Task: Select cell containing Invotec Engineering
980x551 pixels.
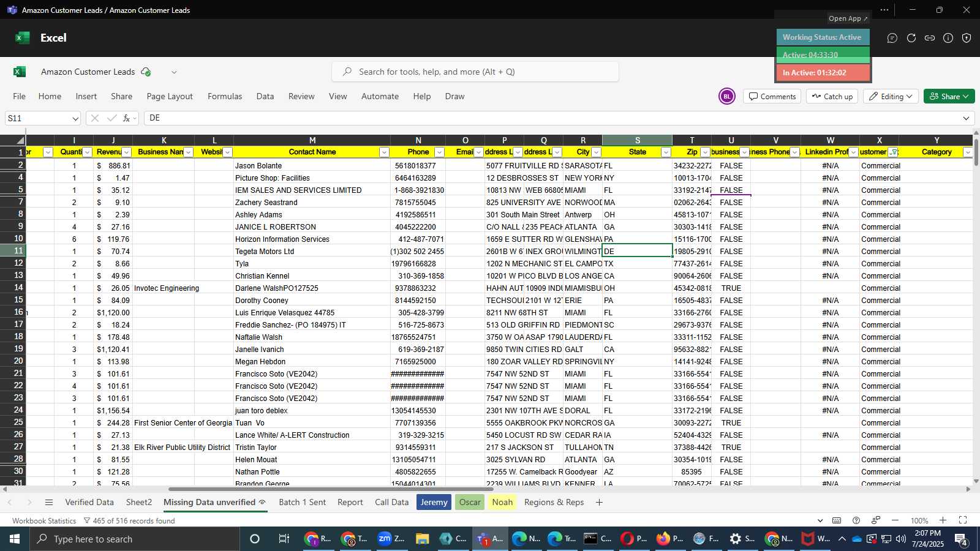Action: [x=164, y=288]
